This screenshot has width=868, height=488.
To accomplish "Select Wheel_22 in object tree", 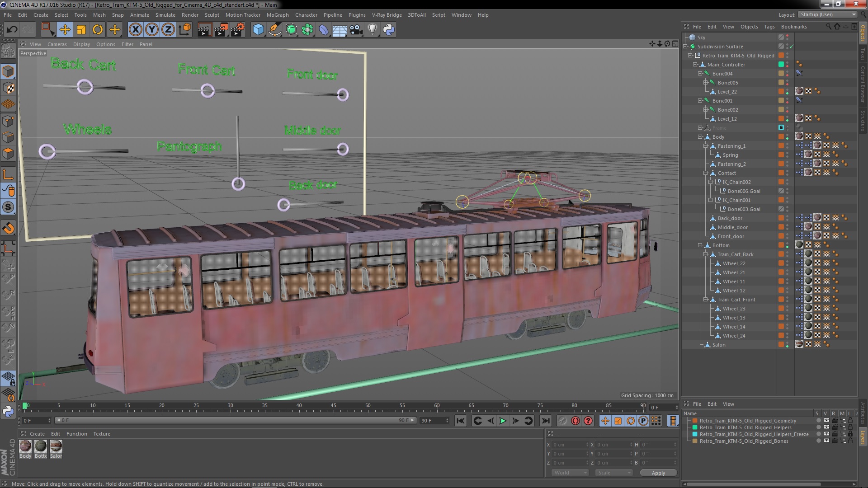I will [x=733, y=263].
